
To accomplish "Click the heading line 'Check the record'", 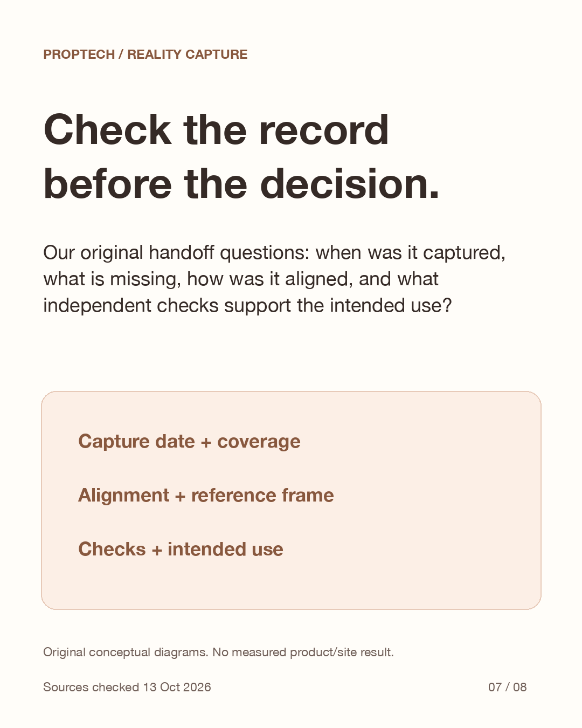I will [x=216, y=130].
